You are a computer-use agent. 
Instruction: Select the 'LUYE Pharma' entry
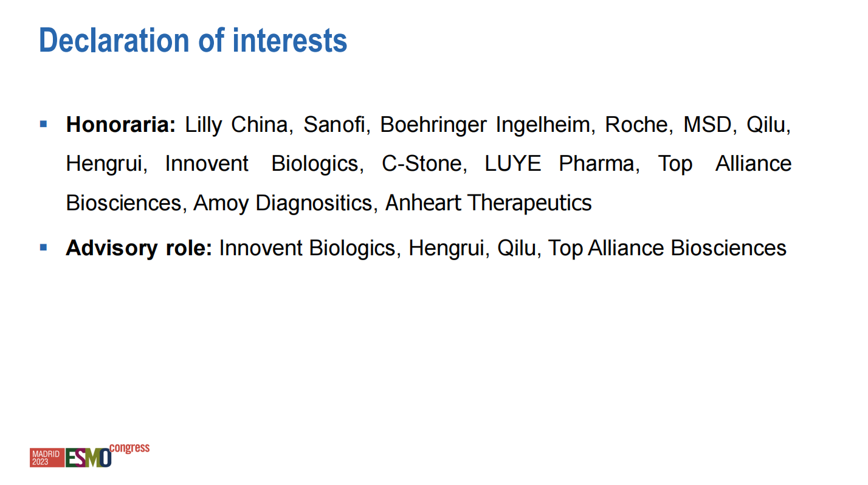tap(558, 163)
